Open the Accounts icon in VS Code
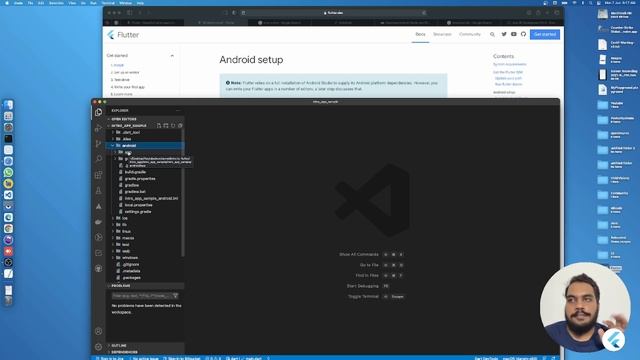Viewport: 640px width, 360px height. (x=98, y=331)
